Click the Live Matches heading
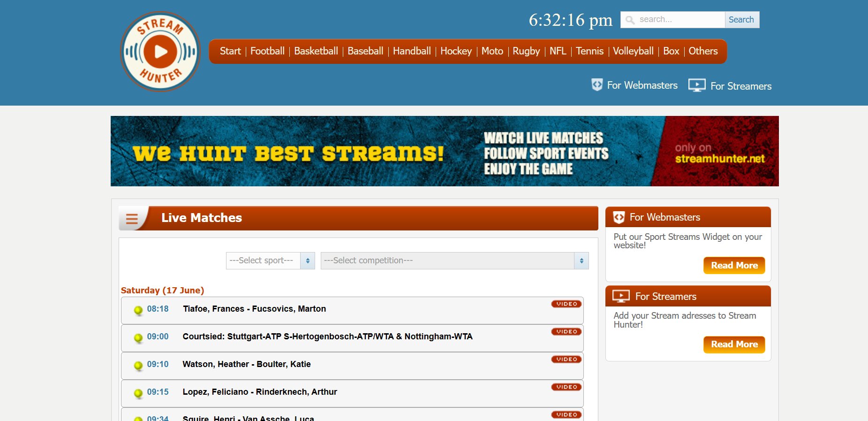Viewport: 868px width, 421px height. pos(202,218)
